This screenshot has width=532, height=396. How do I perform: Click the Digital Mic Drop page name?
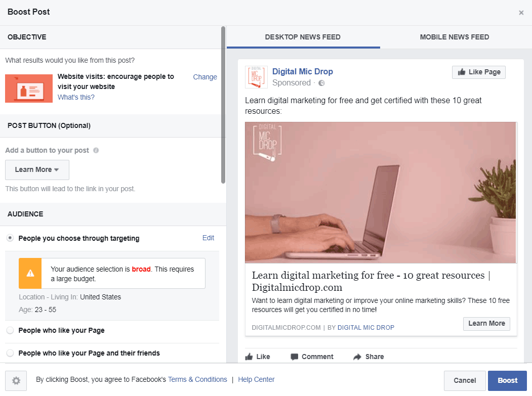point(303,71)
